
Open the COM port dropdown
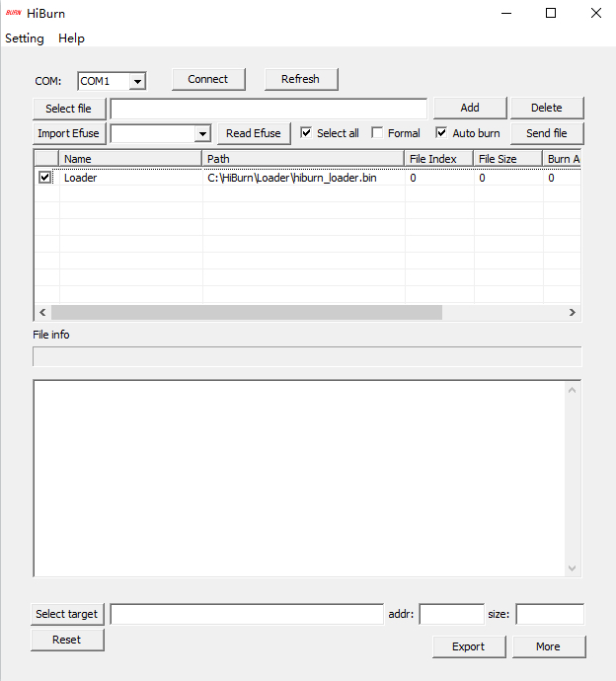137,81
